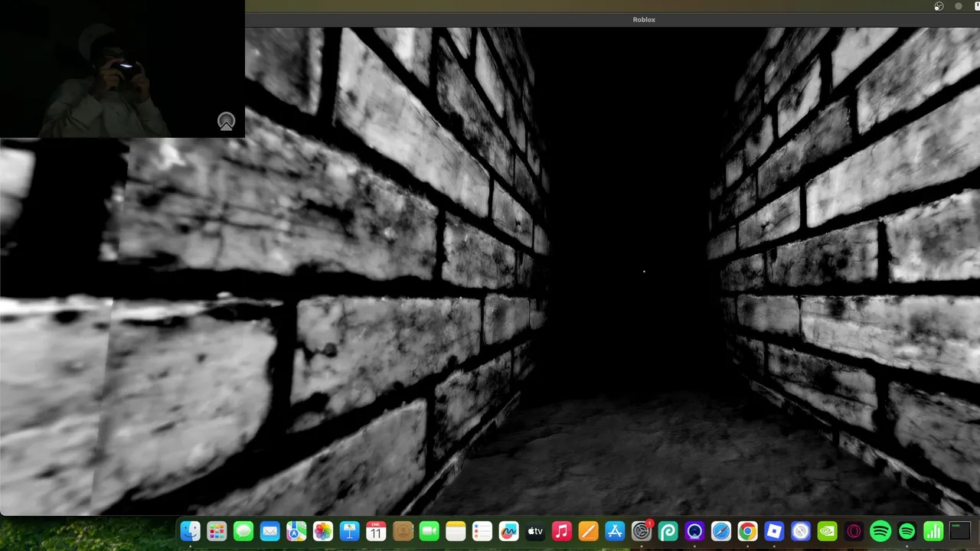Open the Contacts app
The width and height of the screenshot is (980, 551).
[403, 531]
